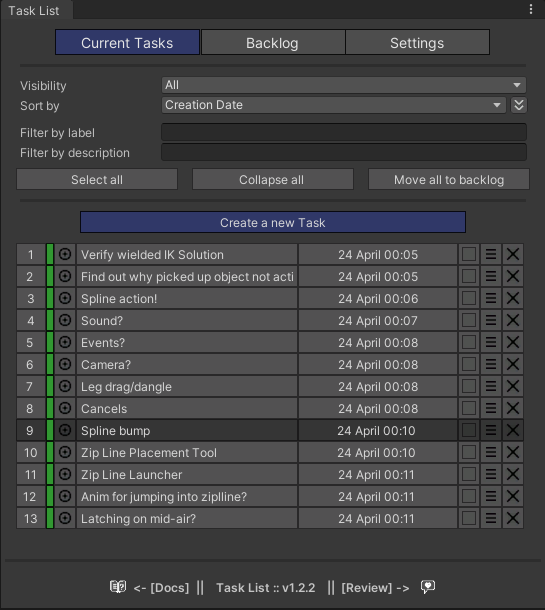The image size is (545, 610).
Task: Click date cell 24 April 00:06
Action: point(378,298)
